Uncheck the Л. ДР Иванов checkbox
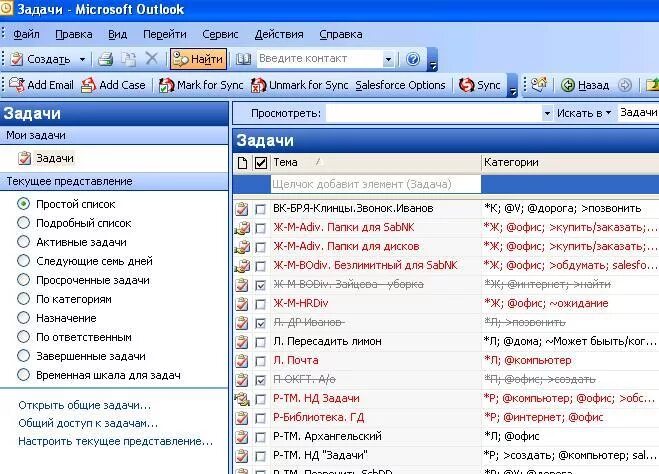659x474 pixels. [x=261, y=323]
